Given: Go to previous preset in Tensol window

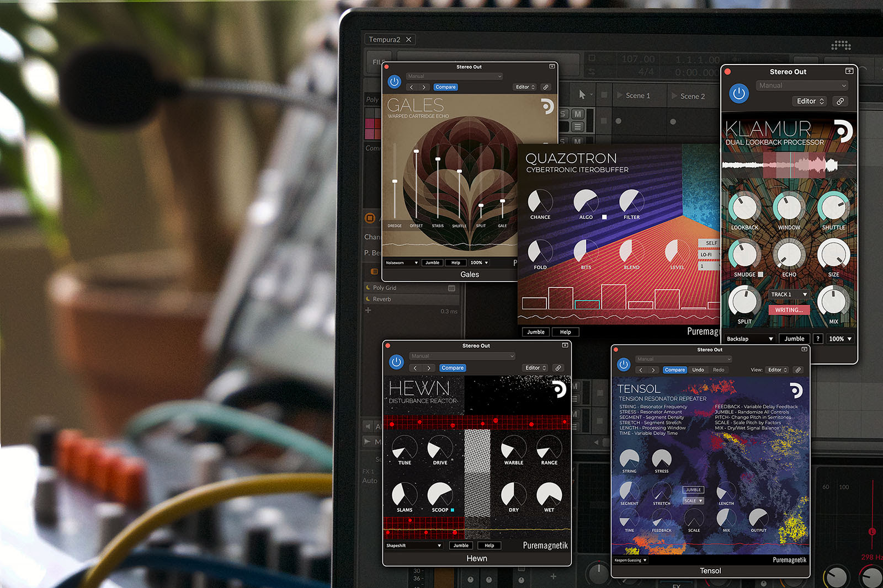Looking at the screenshot, I should 641,370.
